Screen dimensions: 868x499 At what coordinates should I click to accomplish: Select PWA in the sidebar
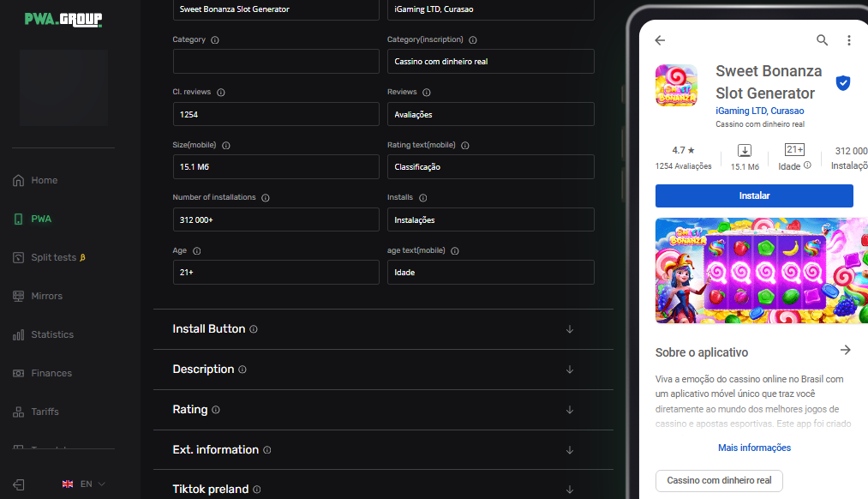pos(41,219)
